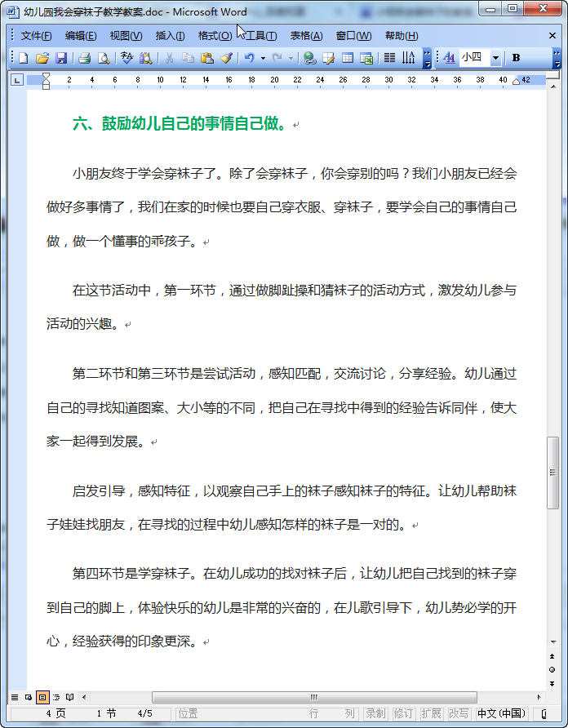Expand Standard toolbar options chevron
This screenshot has width=568, height=728.
point(428,59)
